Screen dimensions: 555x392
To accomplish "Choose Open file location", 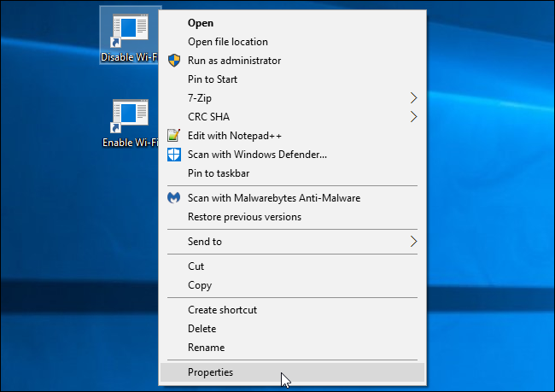I will [292, 42].
